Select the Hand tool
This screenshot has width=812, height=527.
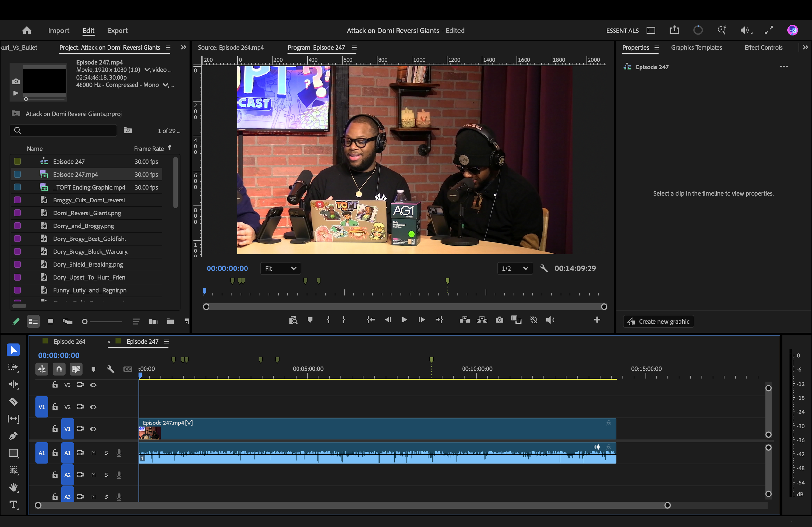point(13,487)
